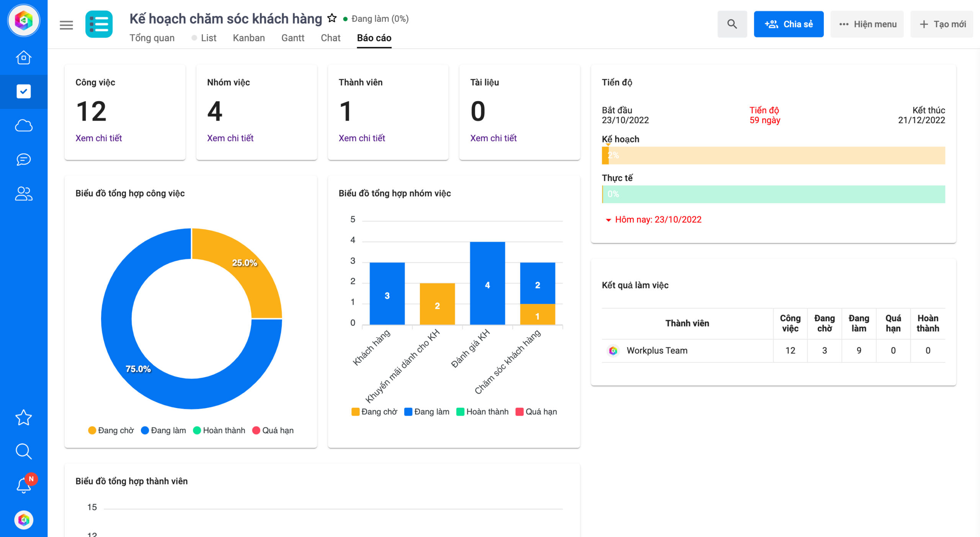Click the Công việc table column header

point(790,323)
